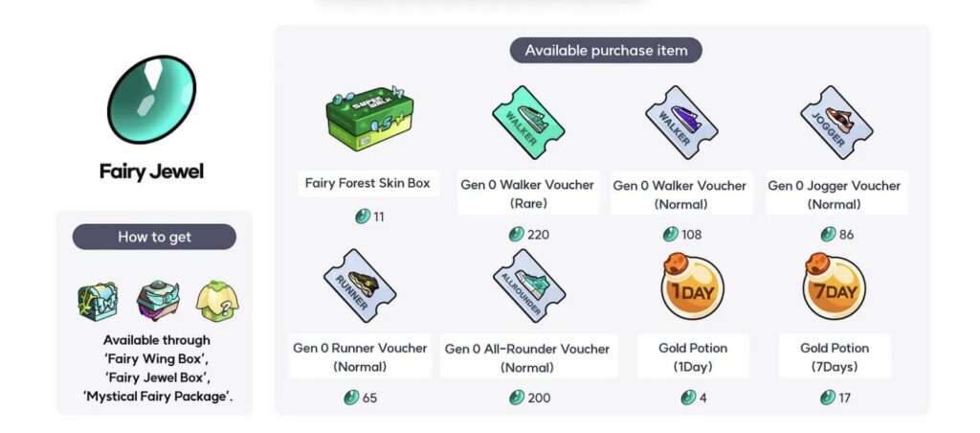Click the Fairy Jewel Box chest icon

(x=158, y=301)
